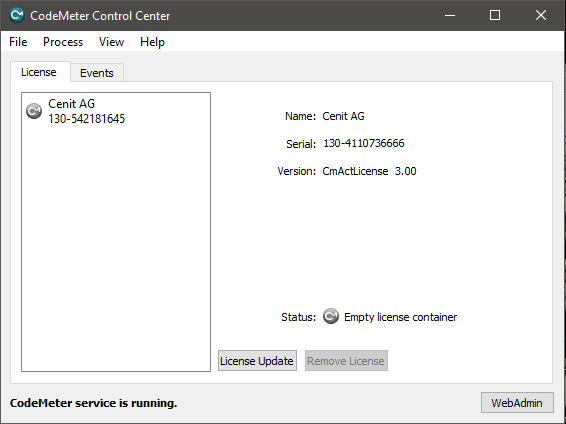Viewport: 566px width, 424px height.
Task: Click the License Update button
Action: click(x=257, y=360)
